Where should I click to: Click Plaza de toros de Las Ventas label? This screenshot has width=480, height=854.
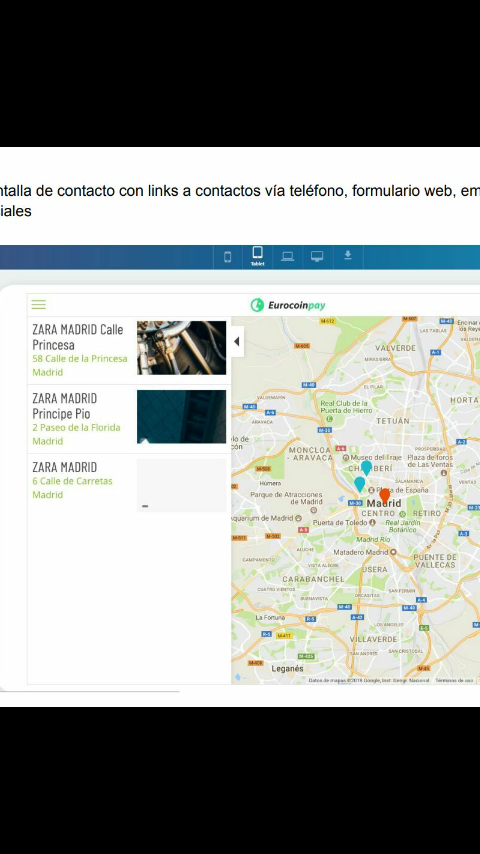point(430,461)
